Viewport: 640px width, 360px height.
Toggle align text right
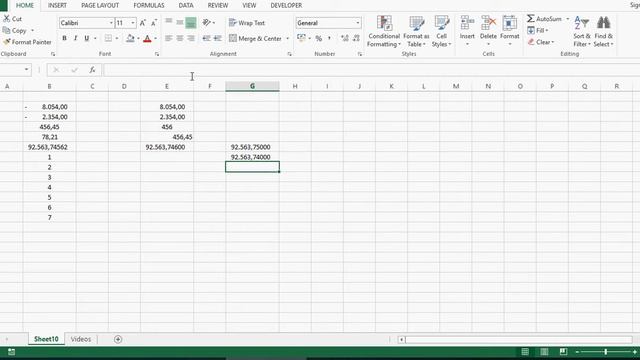[x=191, y=38]
